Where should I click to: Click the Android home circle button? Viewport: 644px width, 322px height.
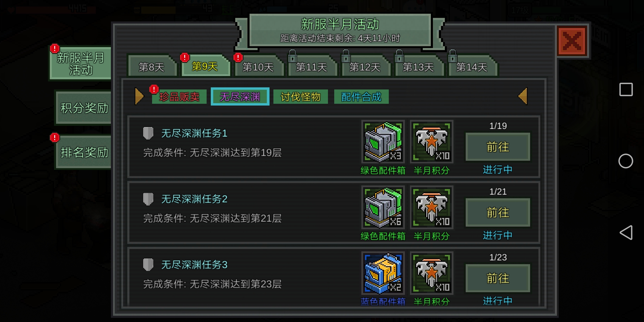[626, 161]
